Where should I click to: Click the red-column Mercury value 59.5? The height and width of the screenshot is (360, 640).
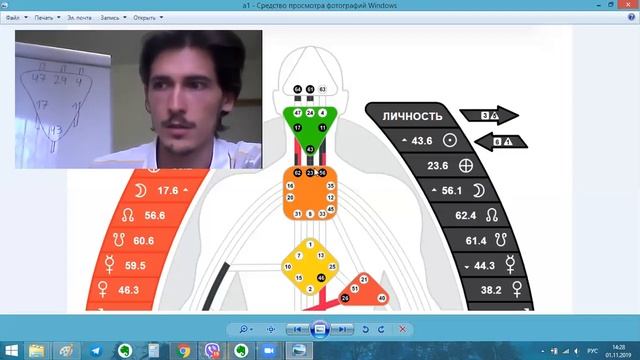[x=135, y=266]
